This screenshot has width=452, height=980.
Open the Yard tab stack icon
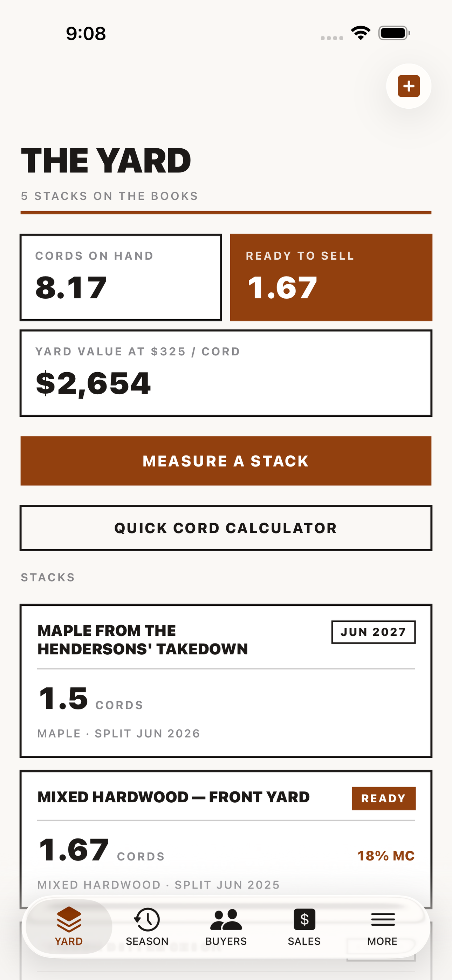69,919
